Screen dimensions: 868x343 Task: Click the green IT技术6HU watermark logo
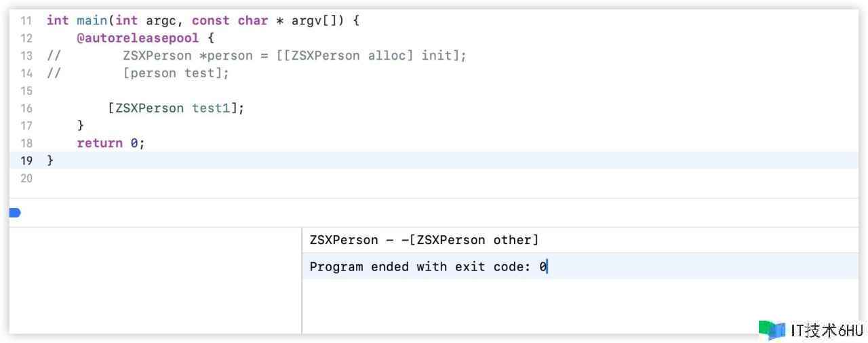coord(771,330)
